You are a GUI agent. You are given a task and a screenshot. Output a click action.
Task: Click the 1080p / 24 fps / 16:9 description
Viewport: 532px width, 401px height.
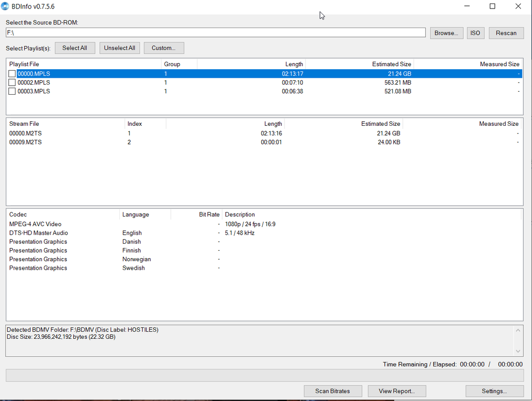[x=250, y=224]
